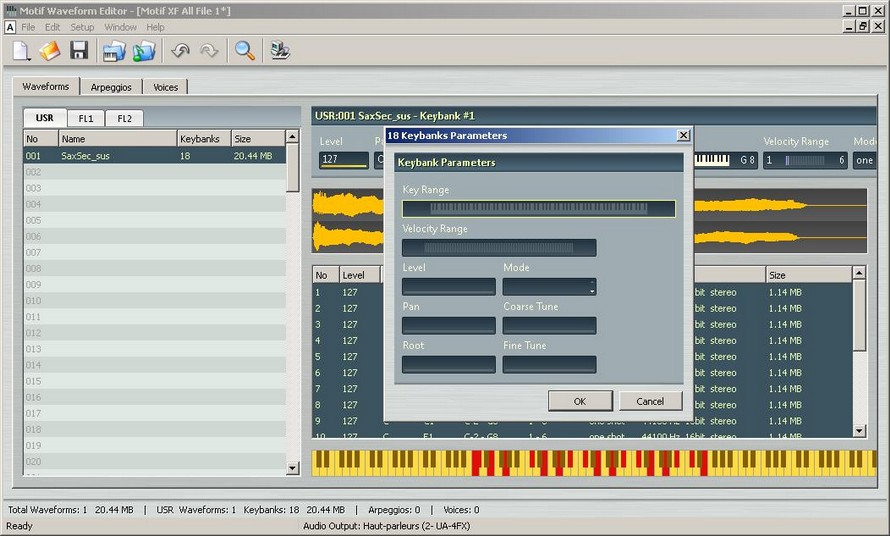Click the music note folder icon
Image resolution: width=890 pixels, height=536 pixels.
[x=144, y=50]
